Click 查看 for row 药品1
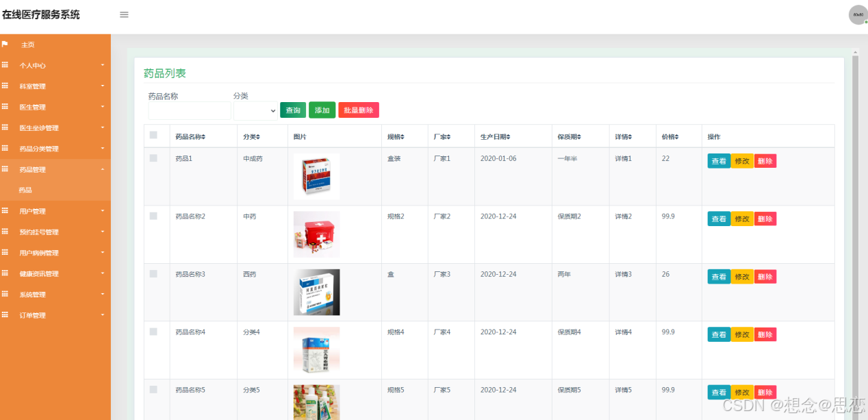868x420 pixels. 719,161
